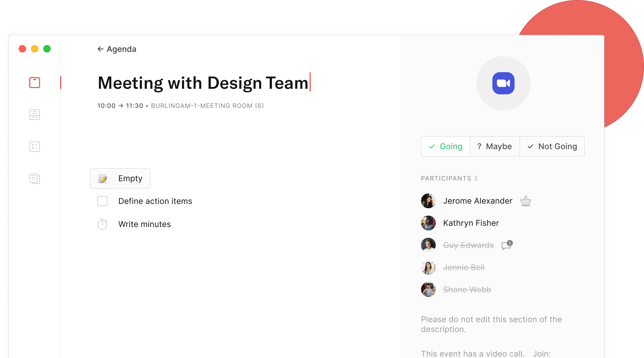Maximize the window with the green button
This screenshot has width=644, height=358.
pyautogui.click(x=47, y=49)
